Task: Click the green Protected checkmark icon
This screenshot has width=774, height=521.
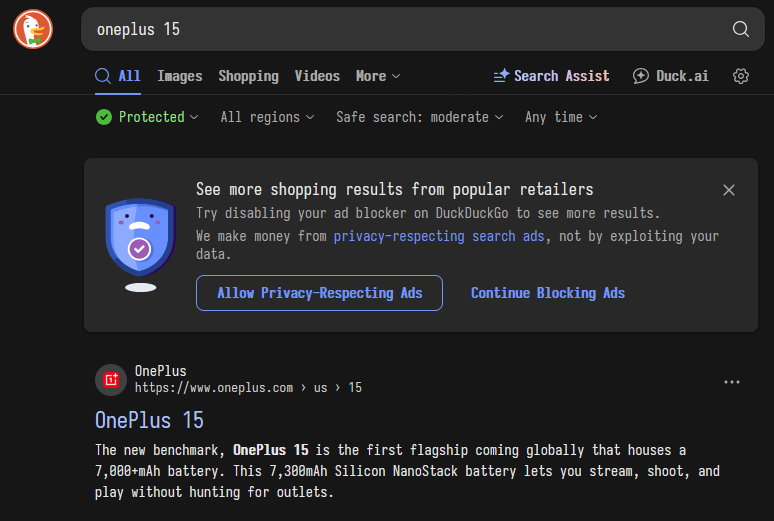Action: click(104, 117)
